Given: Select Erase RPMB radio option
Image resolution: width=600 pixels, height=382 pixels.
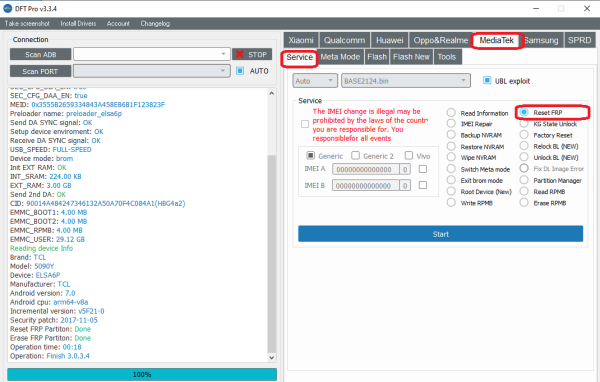Looking at the screenshot, I should [524, 202].
